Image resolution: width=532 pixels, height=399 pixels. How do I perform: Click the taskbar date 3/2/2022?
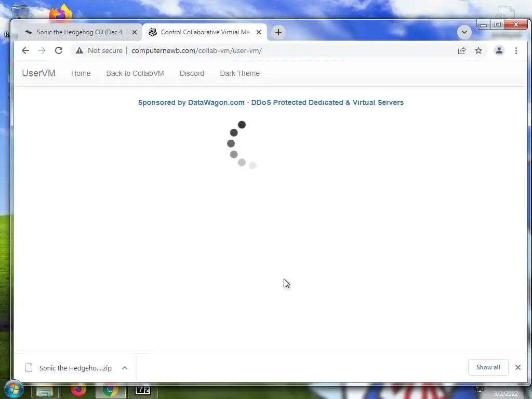506,394
